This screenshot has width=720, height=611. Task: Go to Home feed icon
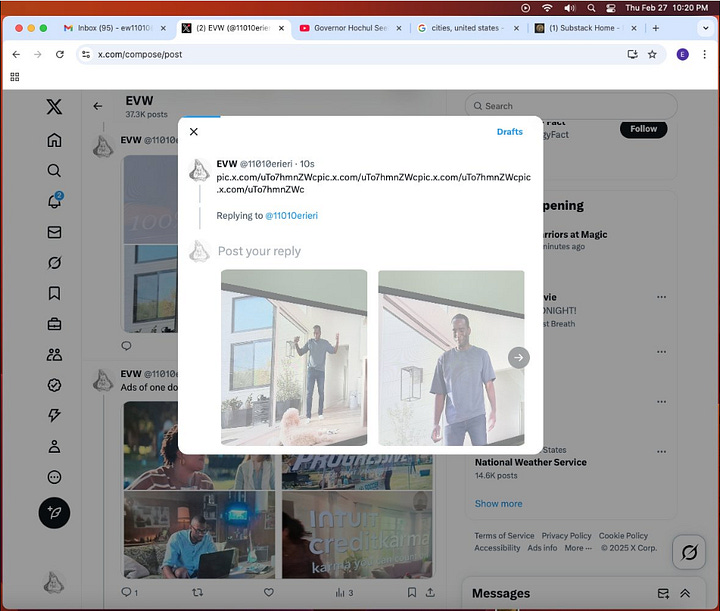pyautogui.click(x=54, y=140)
